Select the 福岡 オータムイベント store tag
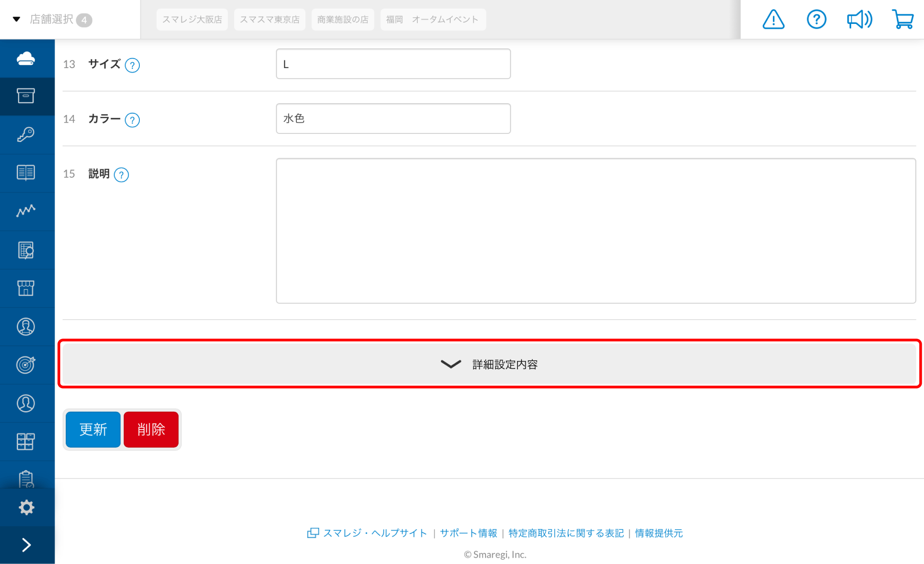924x564 pixels. click(x=433, y=19)
